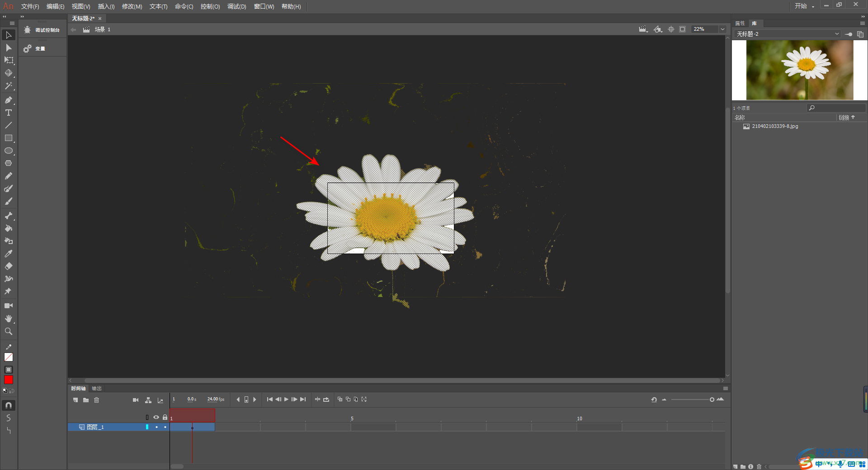The width and height of the screenshot is (868, 470).
Task: Select the Text tool
Action: [9, 113]
